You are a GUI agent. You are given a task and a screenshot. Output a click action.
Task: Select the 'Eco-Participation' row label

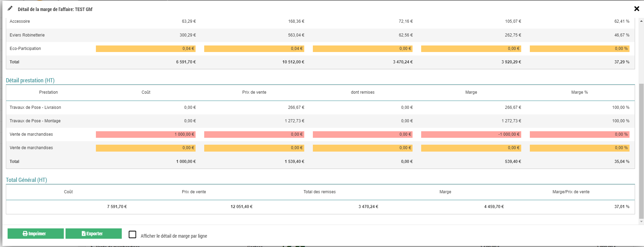click(25, 49)
